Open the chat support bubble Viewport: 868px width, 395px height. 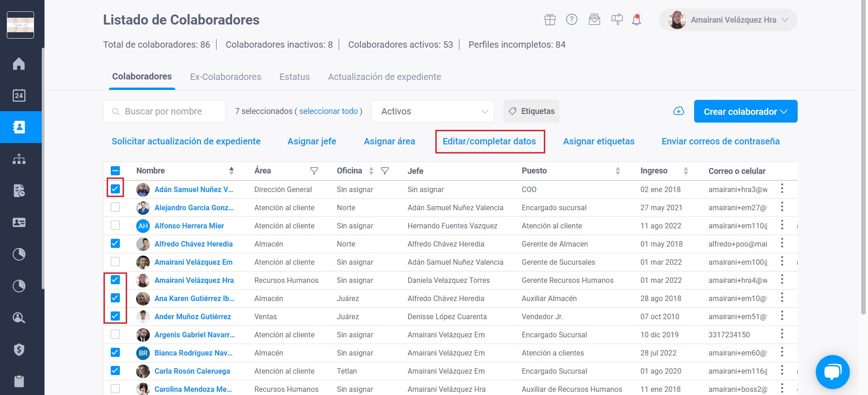(x=833, y=372)
